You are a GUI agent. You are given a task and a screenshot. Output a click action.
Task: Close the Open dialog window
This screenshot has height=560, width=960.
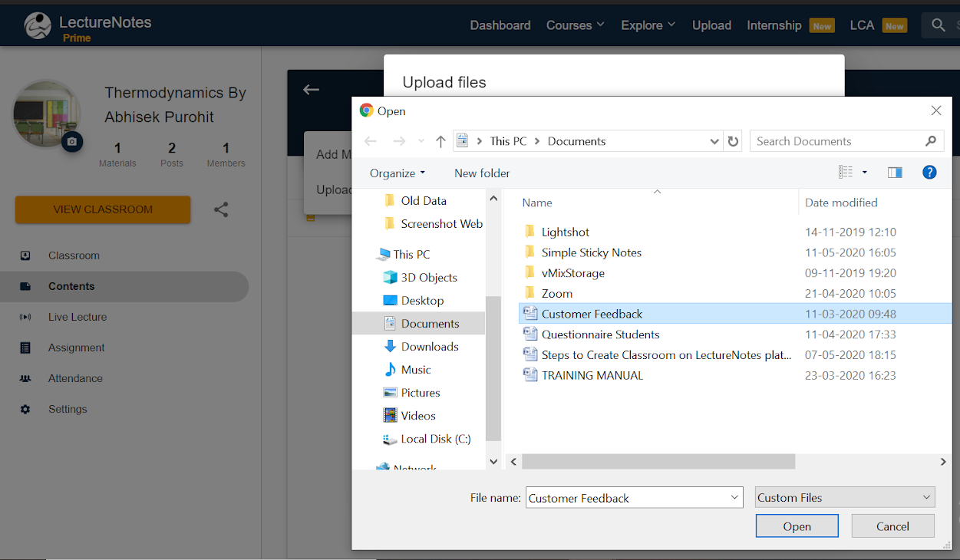936,110
